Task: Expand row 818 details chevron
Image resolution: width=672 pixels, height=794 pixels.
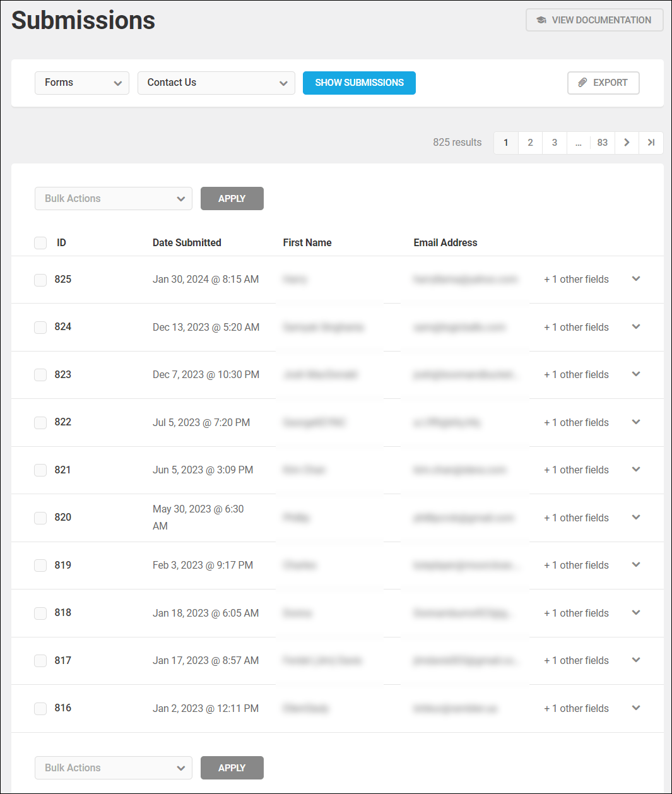Action: pos(636,613)
